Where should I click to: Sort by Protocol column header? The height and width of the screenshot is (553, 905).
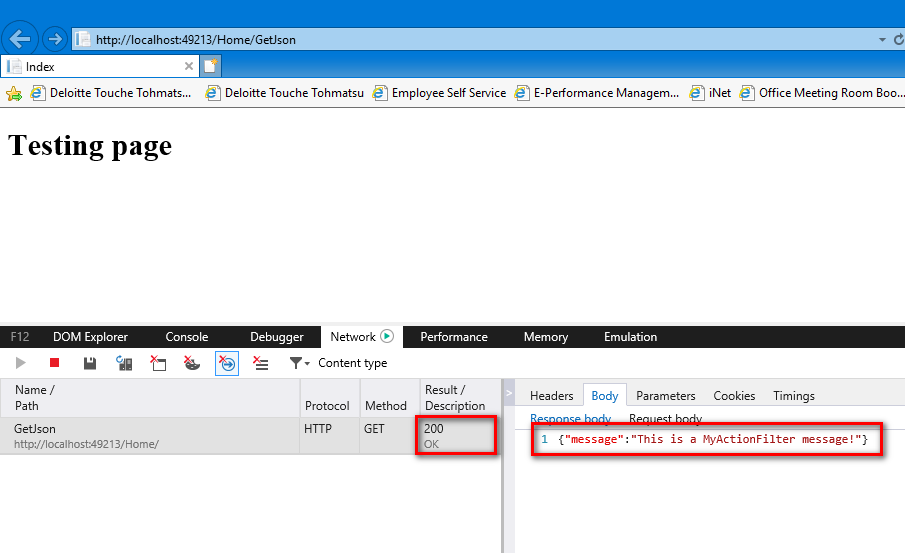[330, 398]
